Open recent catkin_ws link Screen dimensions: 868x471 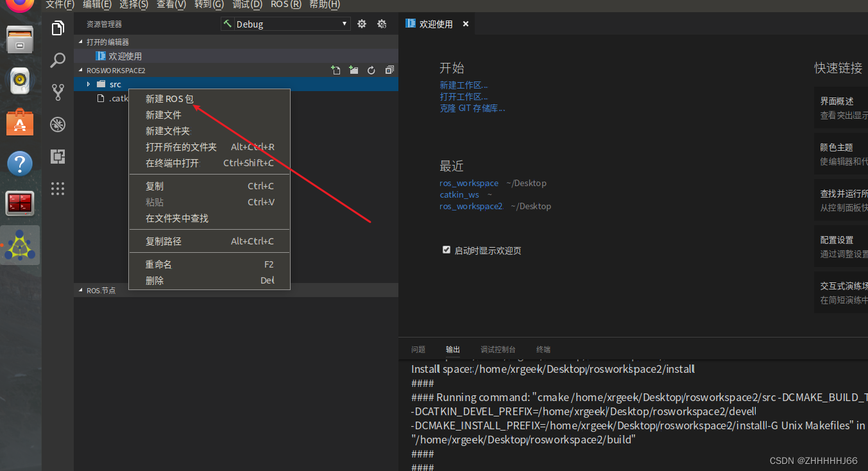[x=459, y=194]
